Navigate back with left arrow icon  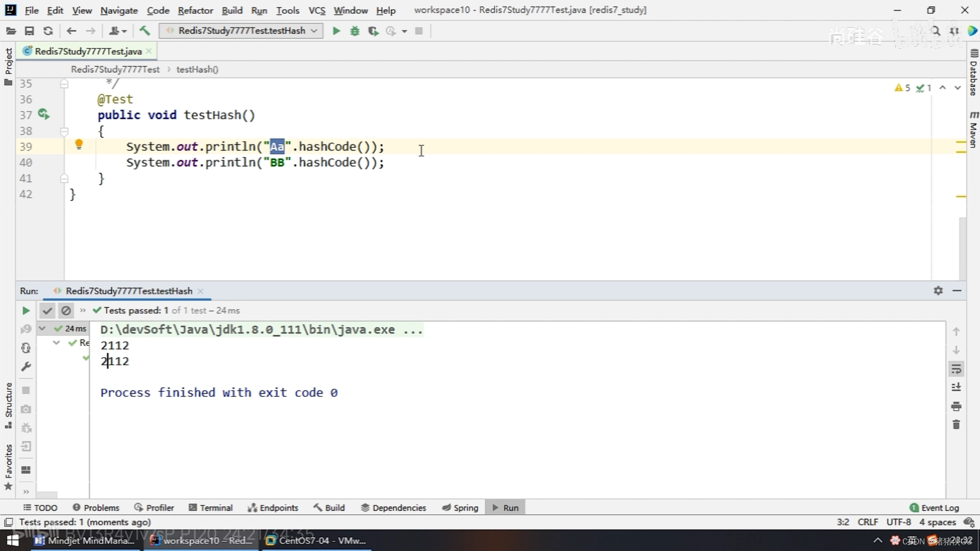[71, 31]
